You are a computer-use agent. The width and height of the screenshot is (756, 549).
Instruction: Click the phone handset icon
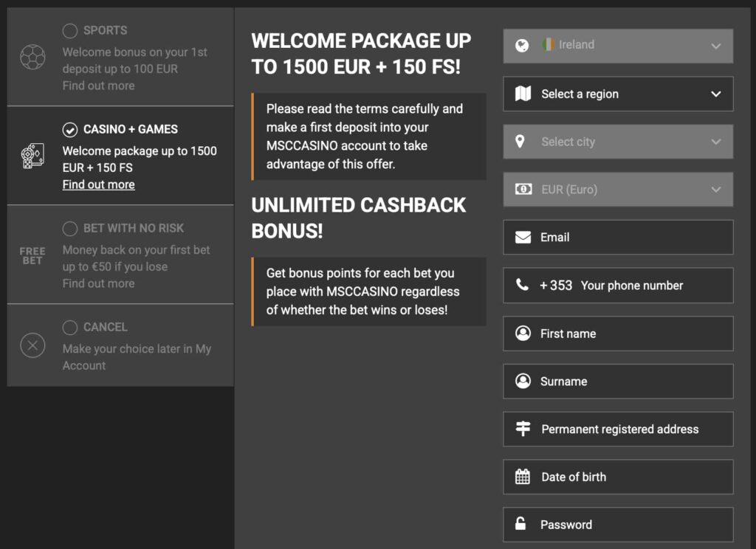click(x=522, y=284)
